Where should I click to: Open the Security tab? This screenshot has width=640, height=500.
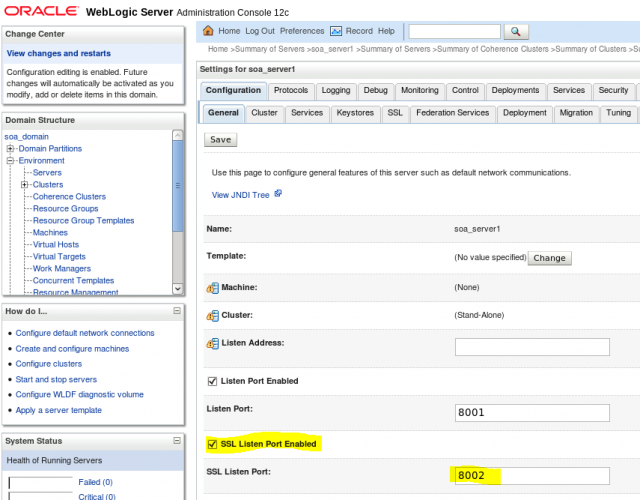click(613, 90)
